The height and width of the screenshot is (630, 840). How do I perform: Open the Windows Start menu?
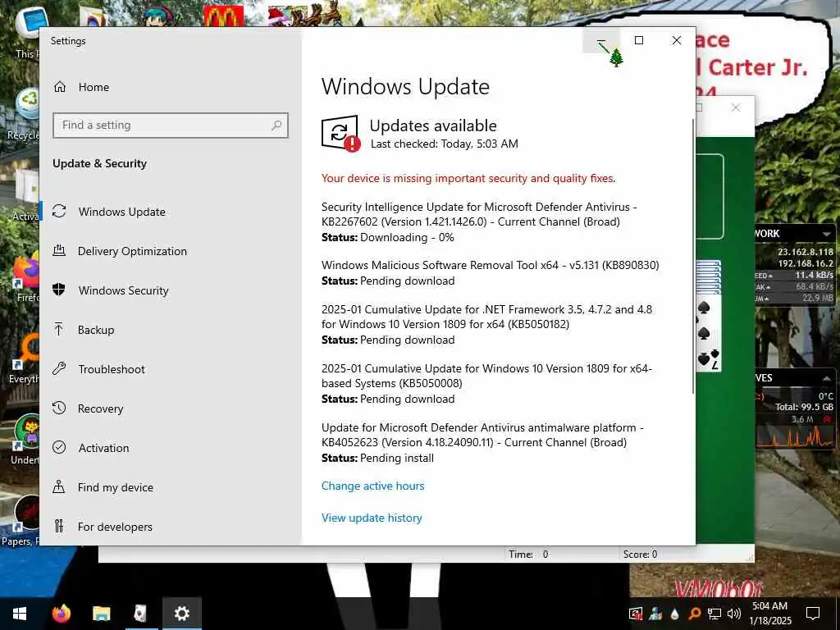(20, 614)
